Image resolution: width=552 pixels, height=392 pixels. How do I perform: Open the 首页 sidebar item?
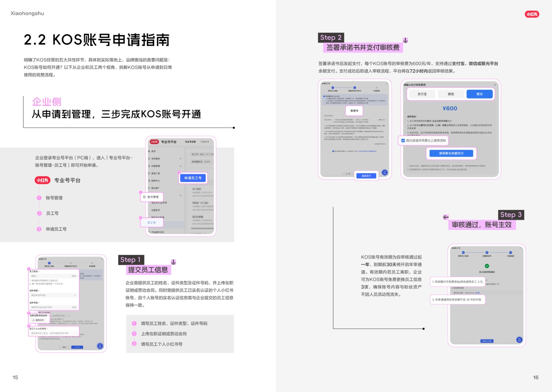pyautogui.click(x=152, y=151)
